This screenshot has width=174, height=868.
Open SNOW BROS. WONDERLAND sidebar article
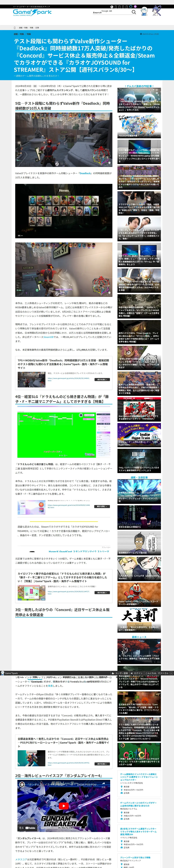[x=139, y=100]
